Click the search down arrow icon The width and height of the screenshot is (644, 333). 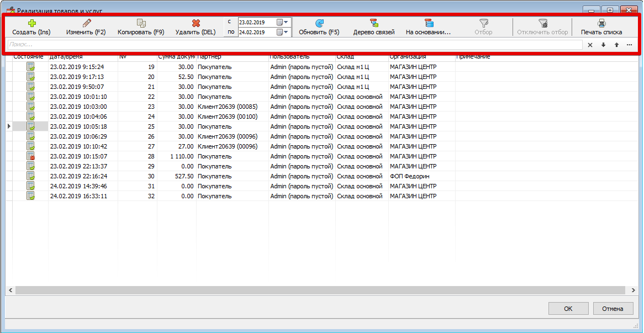pos(603,45)
